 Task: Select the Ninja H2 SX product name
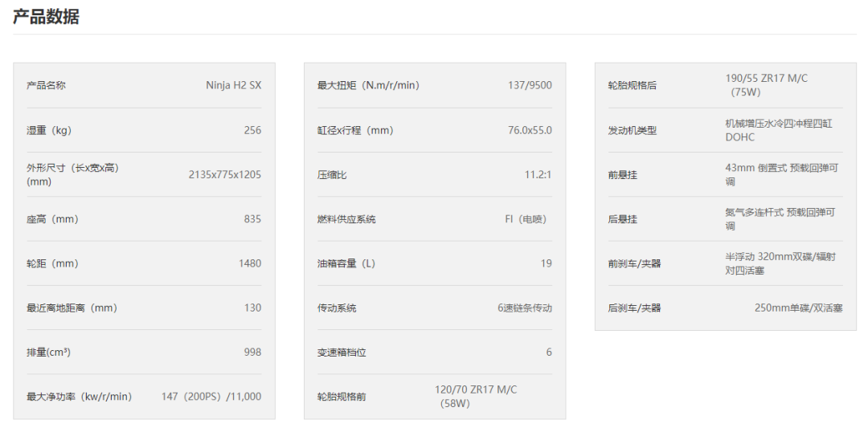(233, 85)
